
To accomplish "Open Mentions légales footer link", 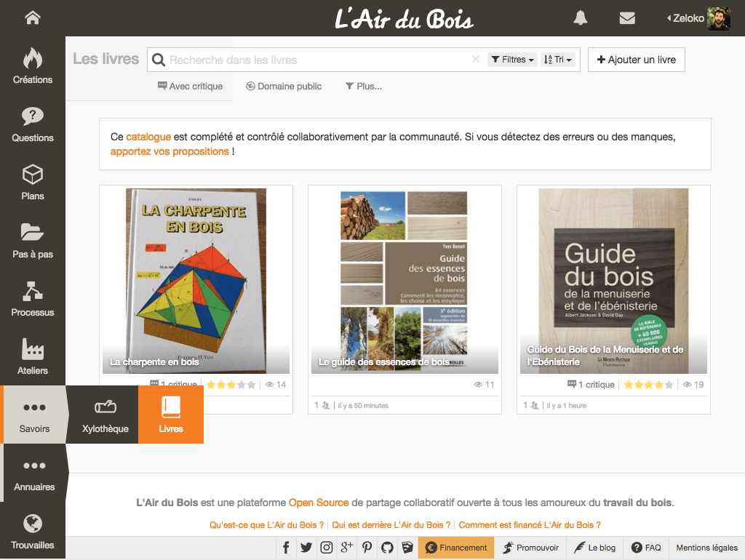I will click(707, 548).
